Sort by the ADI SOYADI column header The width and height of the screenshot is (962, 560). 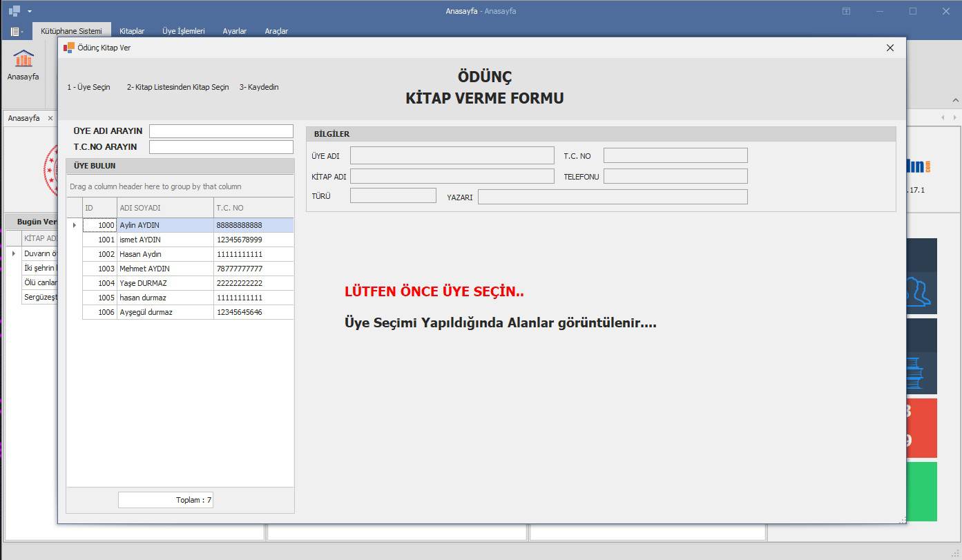[x=164, y=208]
